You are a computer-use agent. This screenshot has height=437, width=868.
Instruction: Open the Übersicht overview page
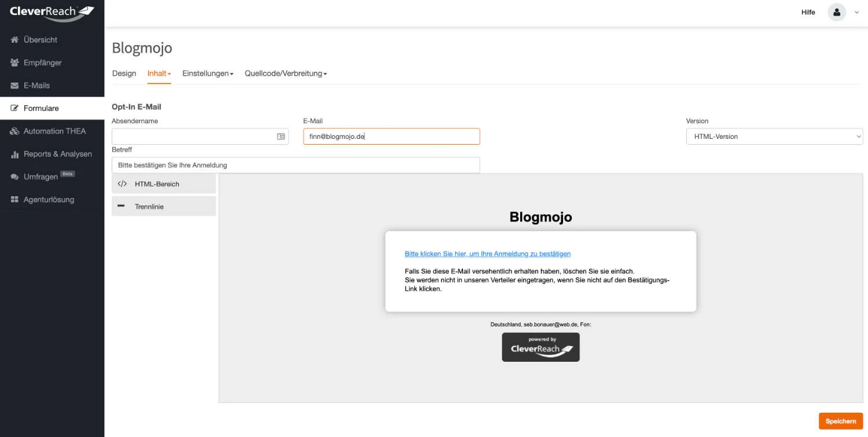[39, 39]
